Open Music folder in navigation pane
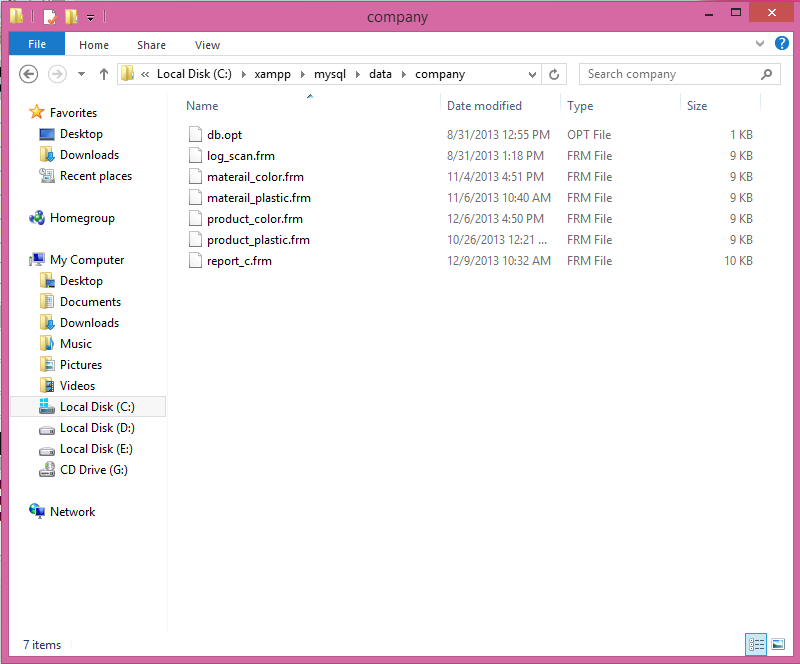Viewport: 800px width, 664px height. 76,343
